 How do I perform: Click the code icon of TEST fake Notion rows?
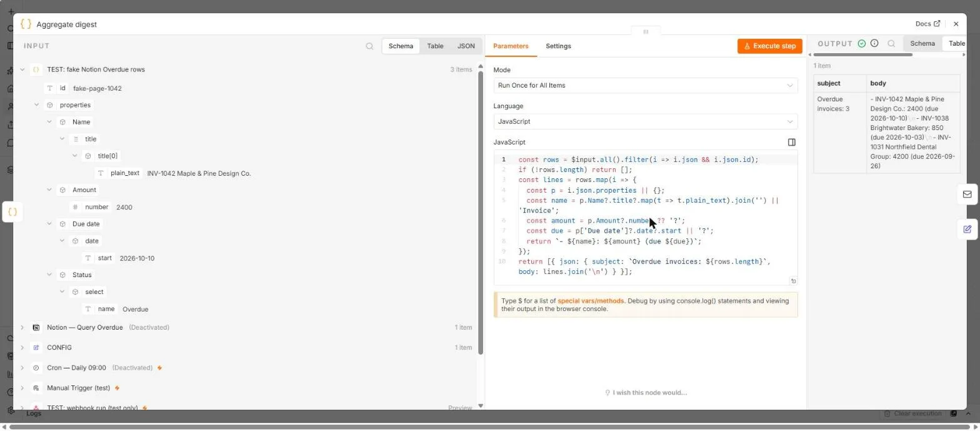(x=36, y=69)
